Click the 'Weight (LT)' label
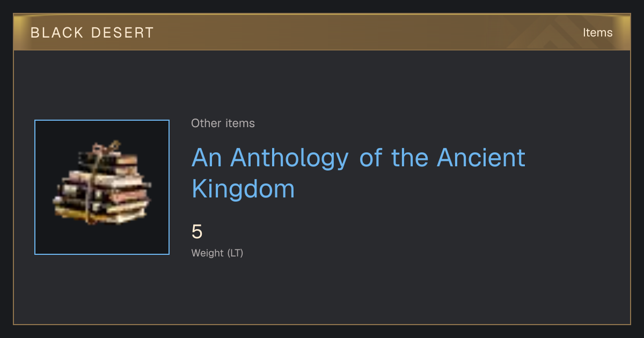Viewport: 644px width, 338px height. pos(217,253)
